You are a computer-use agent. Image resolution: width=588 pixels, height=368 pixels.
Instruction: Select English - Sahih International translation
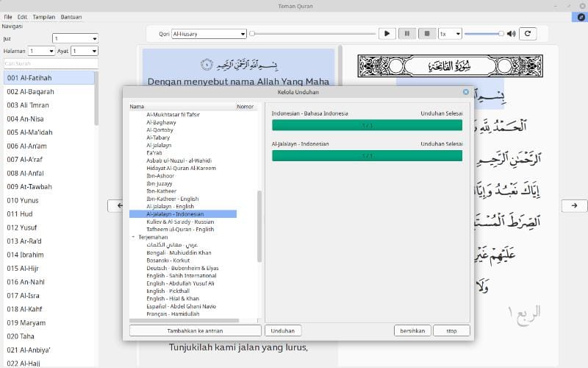point(182,275)
